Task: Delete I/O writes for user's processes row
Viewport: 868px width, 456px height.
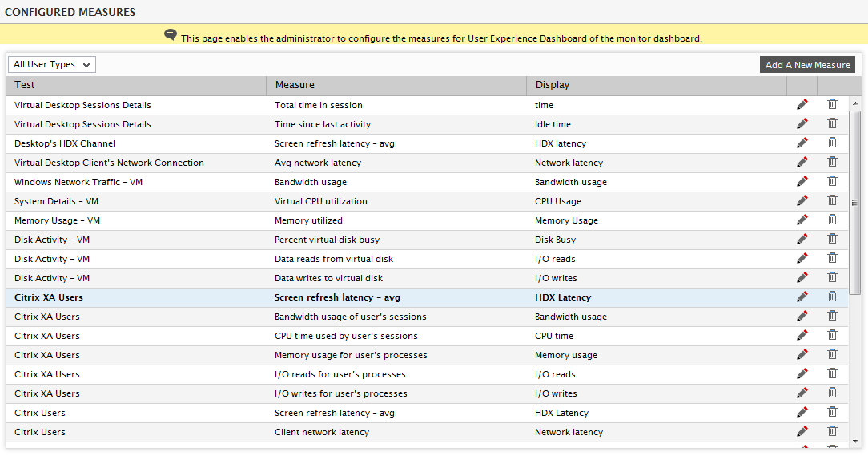Action: (832, 392)
